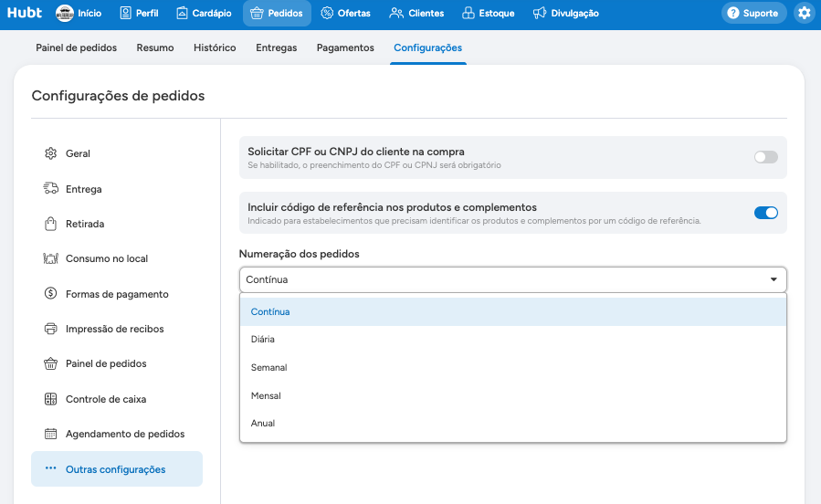Click the Geral gear icon in sidebar
821x504 pixels.
click(51, 153)
